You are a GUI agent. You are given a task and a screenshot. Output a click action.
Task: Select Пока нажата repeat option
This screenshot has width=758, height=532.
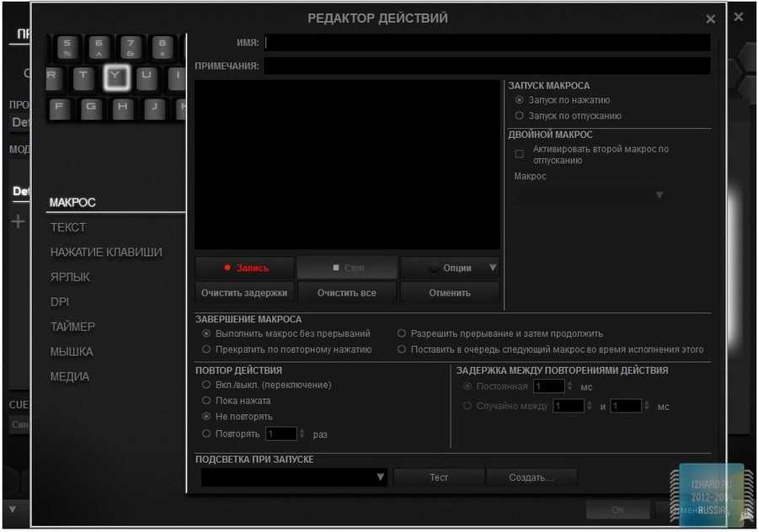206,401
